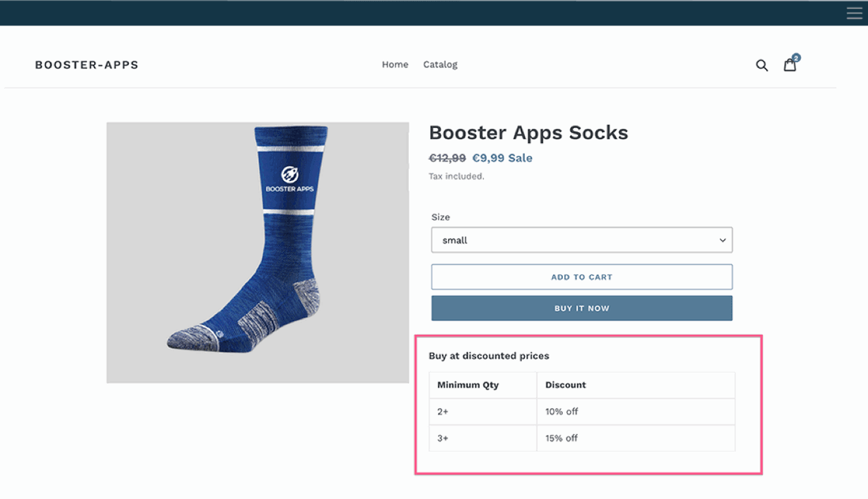Image resolution: width=868 pixels, height=499 pixels.
Task: Select the blue sock product image
Action: [x=257, y=251]
